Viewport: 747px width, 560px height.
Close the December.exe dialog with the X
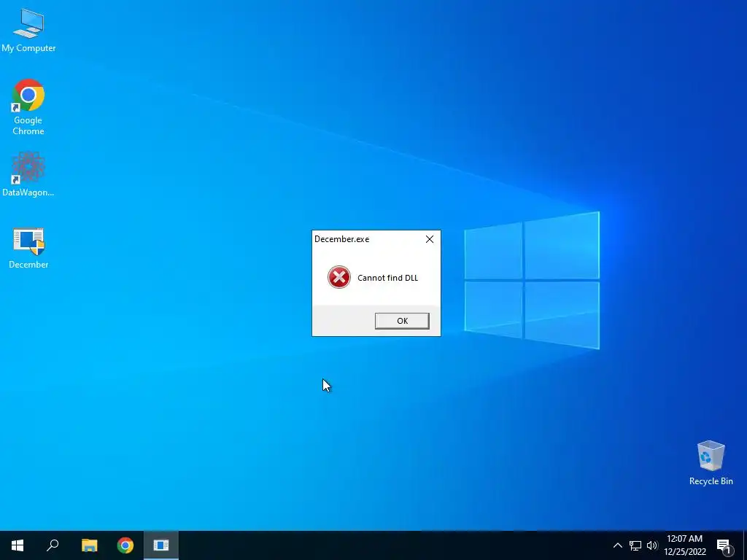tap(430, 239)
